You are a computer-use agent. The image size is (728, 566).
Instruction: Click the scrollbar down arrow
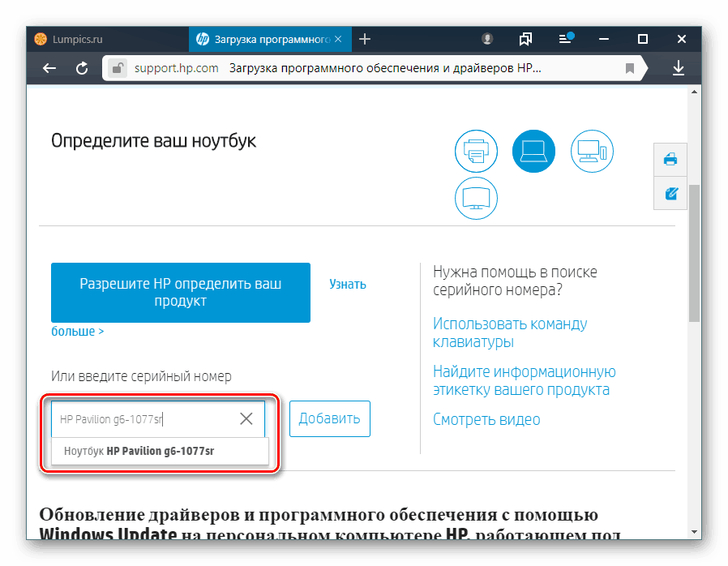(x=694, y=532)
